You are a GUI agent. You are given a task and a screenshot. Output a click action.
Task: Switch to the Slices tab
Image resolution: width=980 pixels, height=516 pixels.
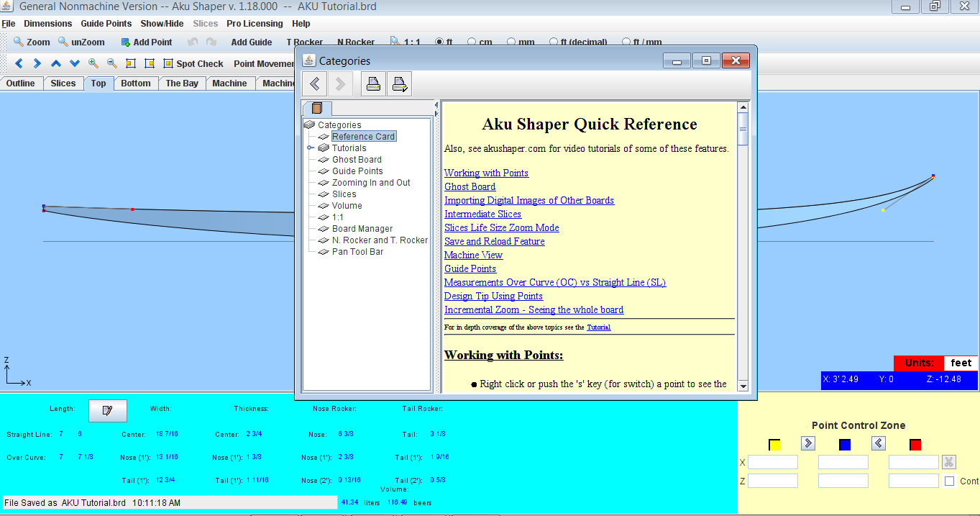63,83
